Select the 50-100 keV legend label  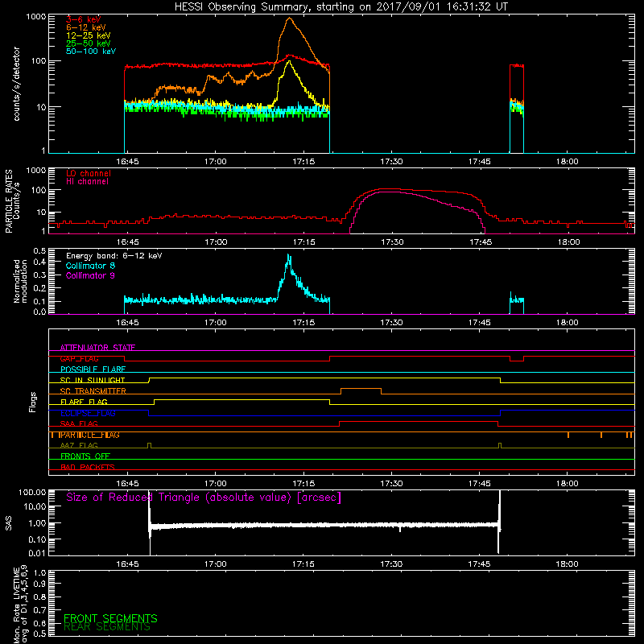[x=91, y=52]
